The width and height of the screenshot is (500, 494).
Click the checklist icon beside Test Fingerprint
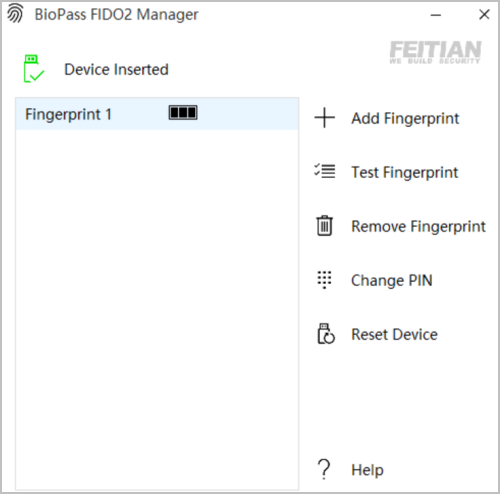click(x=324, y=171)
